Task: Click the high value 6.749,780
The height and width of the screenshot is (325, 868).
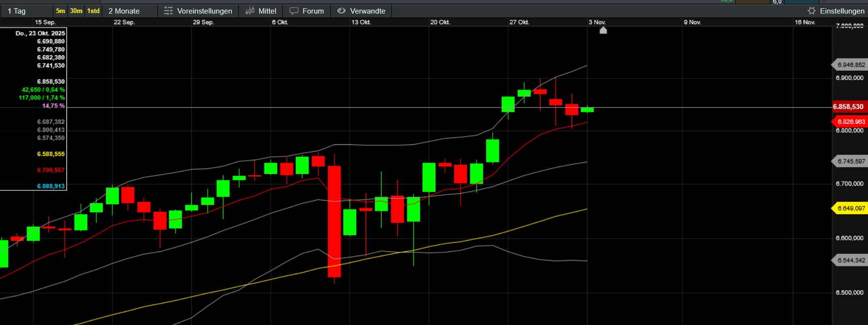Action: (x=51, y=49)
